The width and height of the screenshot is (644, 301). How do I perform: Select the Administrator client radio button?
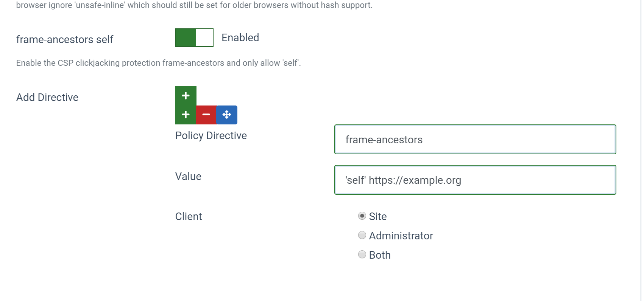click(362, 235)
